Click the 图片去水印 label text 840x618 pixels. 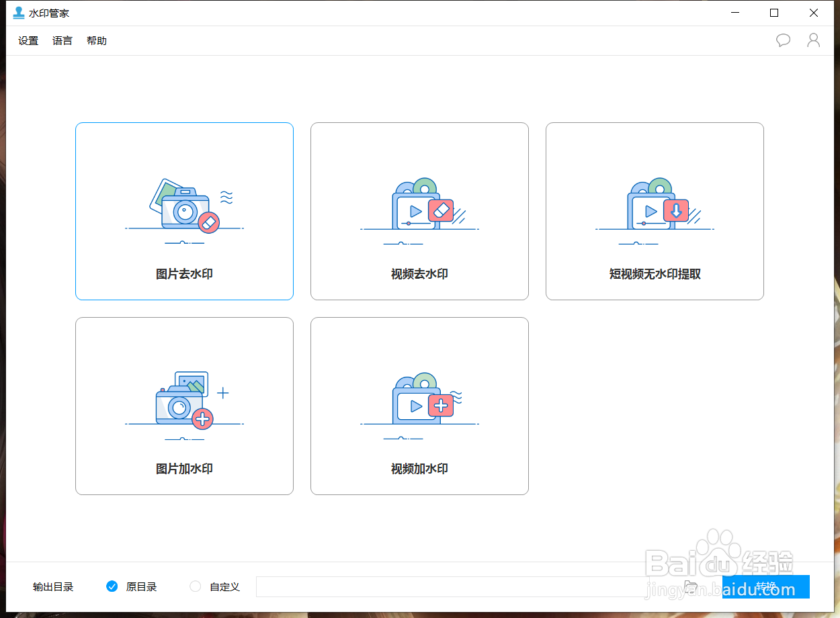click(184, 273)
